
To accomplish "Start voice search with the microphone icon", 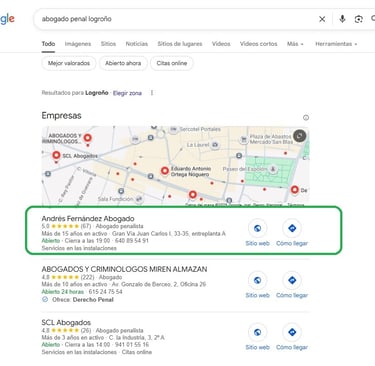I will point(342,19).
